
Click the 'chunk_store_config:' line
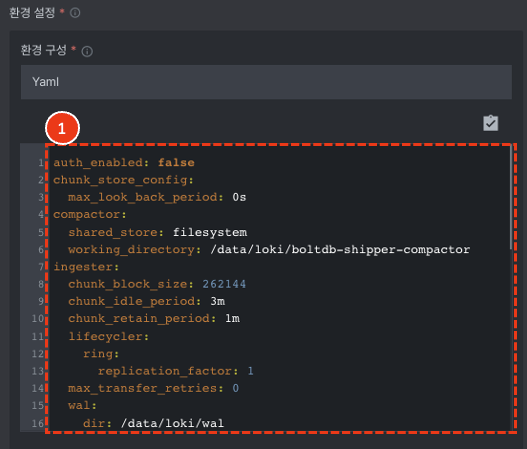point(123,180)
